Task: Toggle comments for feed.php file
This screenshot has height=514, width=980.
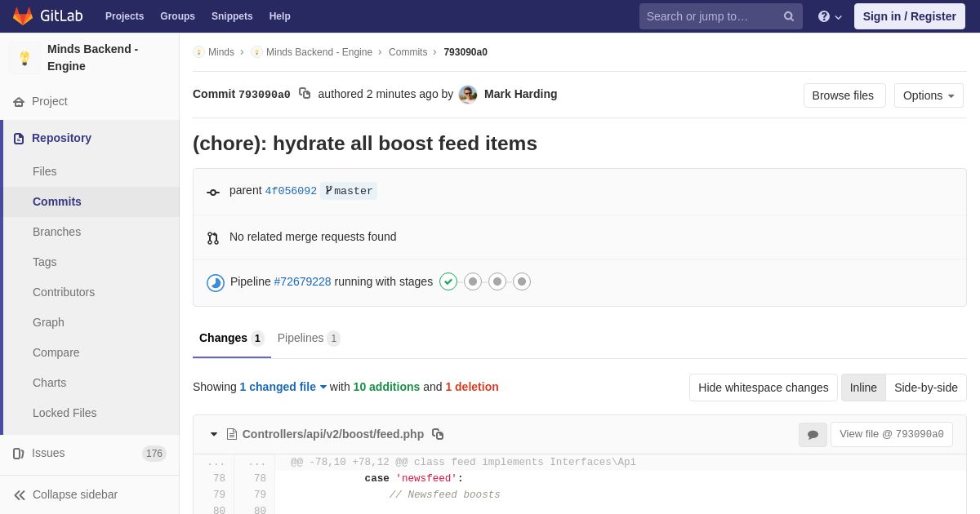Action: click(x=813, y=435)
